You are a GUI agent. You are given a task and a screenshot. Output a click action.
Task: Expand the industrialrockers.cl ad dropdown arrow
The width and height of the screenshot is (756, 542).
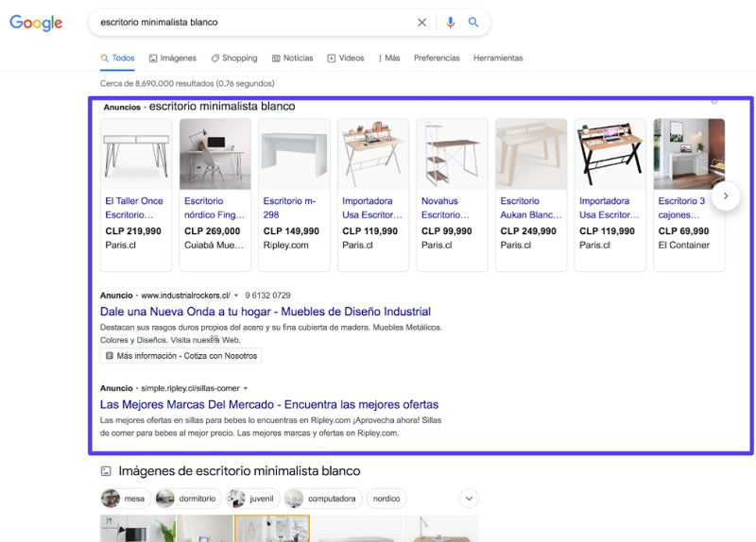point(236,296)
